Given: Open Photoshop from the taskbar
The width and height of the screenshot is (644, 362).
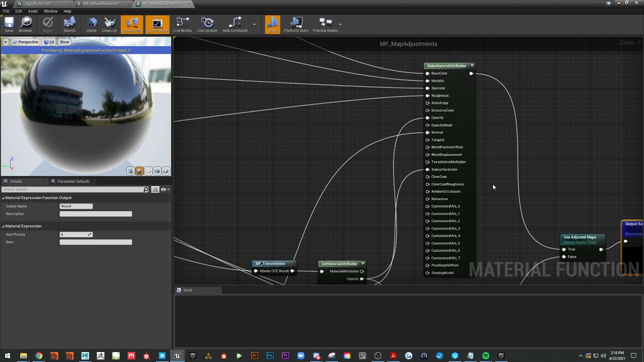Looking at the screenshot, I should point(270,356).
